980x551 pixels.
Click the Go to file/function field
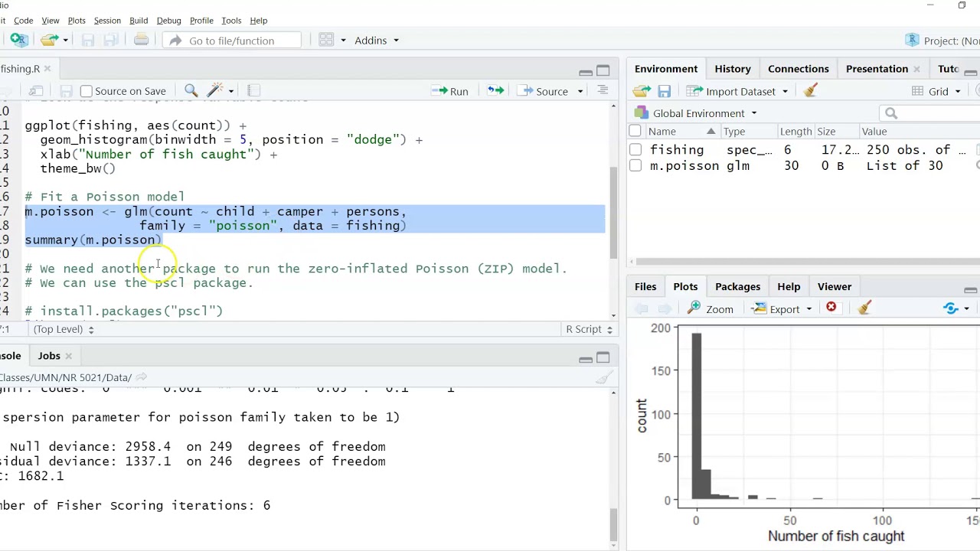pyautogui.click(x=232, y=41)
